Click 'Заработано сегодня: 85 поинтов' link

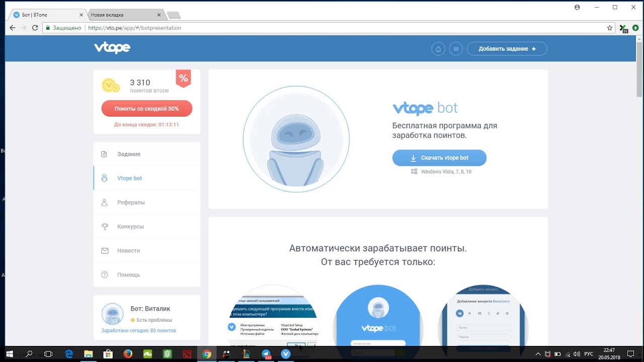tap(139, 330)
